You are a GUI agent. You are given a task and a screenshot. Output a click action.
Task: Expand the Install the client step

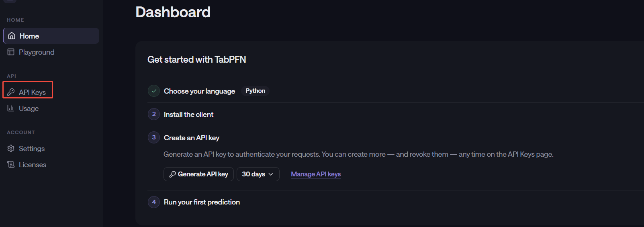click(188, 115)
